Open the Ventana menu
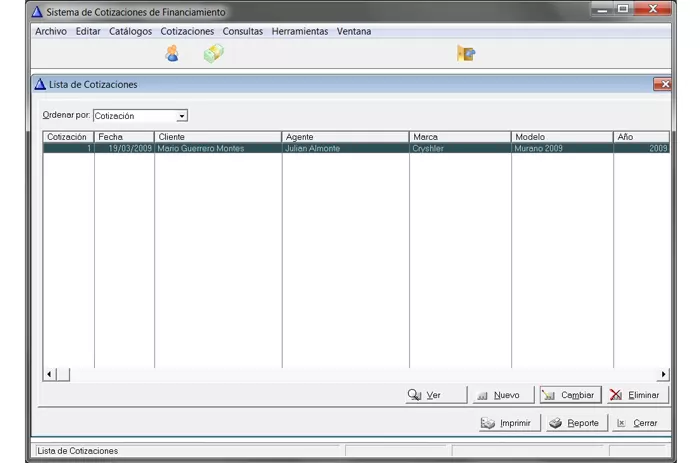This screenshot has width=700, height=463. pyautogui.click(x=354, y=31)
